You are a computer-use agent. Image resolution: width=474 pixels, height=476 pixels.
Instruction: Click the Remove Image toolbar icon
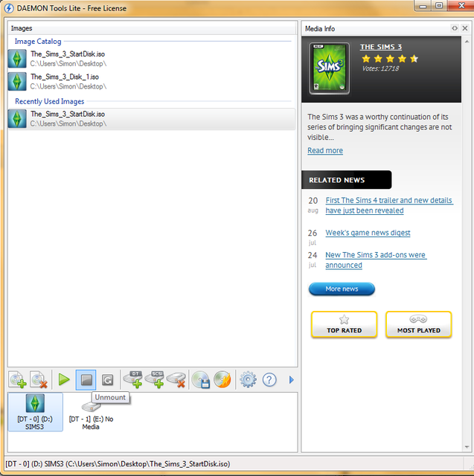coord(39,379)
